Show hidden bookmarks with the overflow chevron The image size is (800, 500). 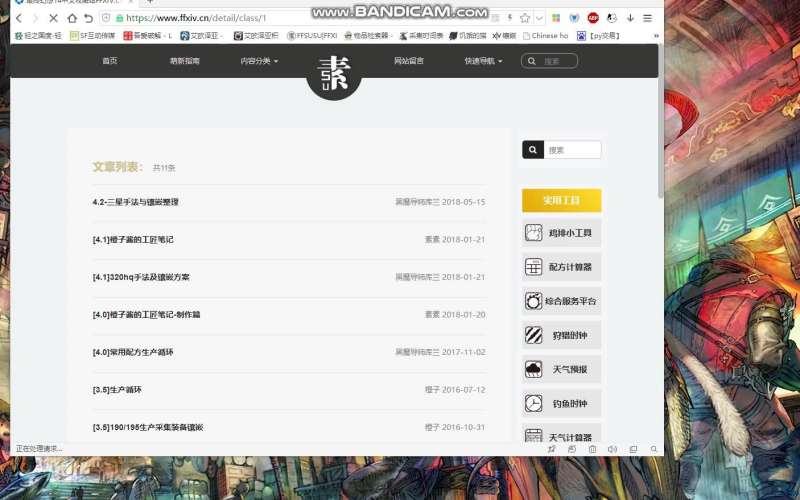click(x=656, y=36)
